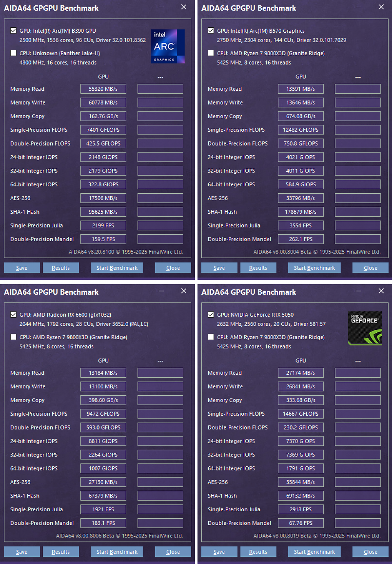Click the 262.1 FPS Mandel value
This screenshot has height=564, width=392.
coord(301,239)
